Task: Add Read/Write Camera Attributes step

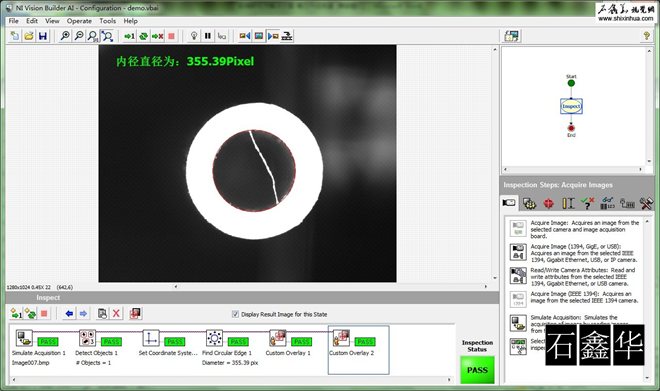Action: point(574,277)
